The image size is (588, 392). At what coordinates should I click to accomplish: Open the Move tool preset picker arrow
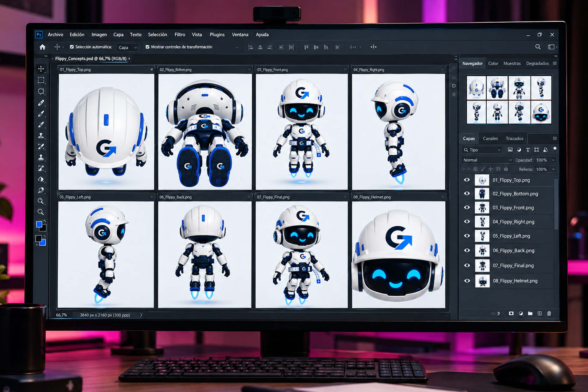tap(63, 47)
